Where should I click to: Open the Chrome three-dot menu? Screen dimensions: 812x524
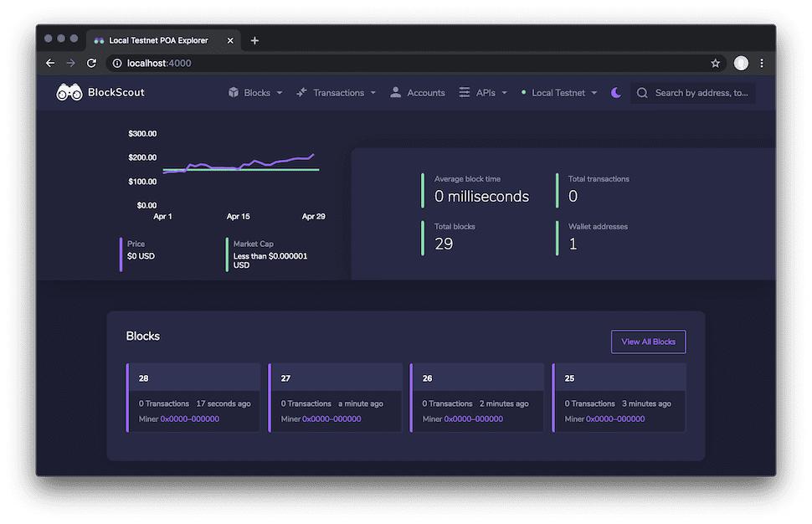click(x=761, y=63)
